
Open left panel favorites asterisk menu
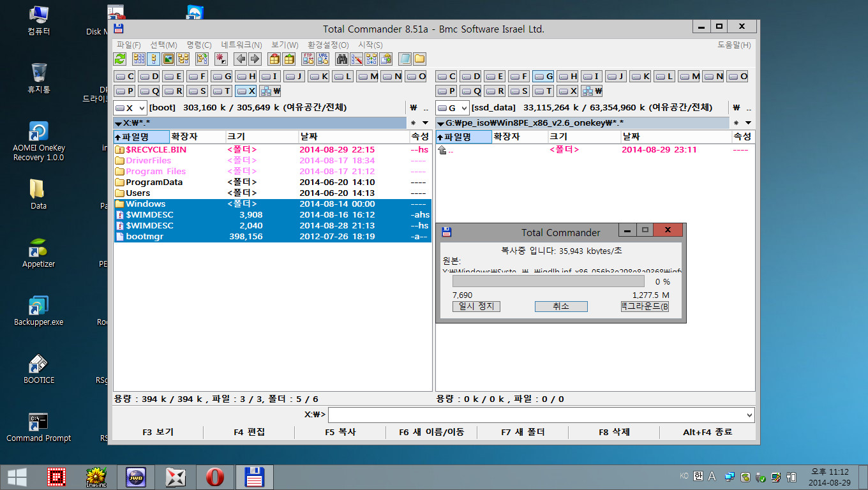click(414, 122)
